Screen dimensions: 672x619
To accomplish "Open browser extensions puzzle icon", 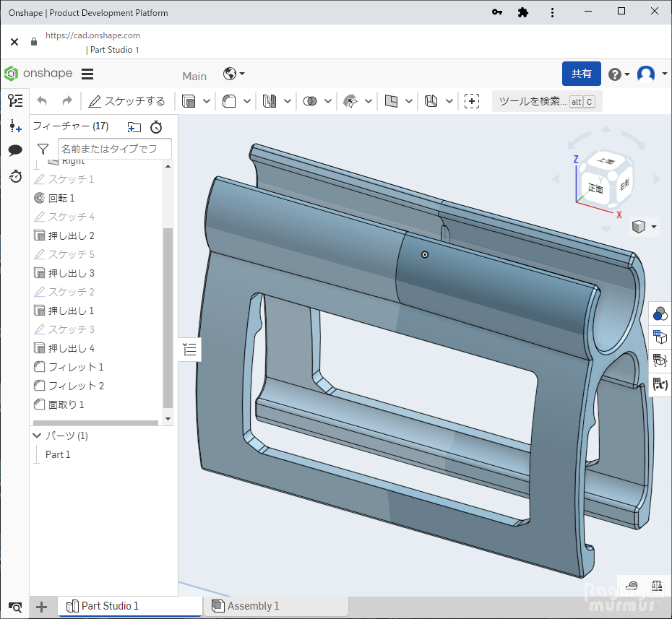I will coord(523,12).
